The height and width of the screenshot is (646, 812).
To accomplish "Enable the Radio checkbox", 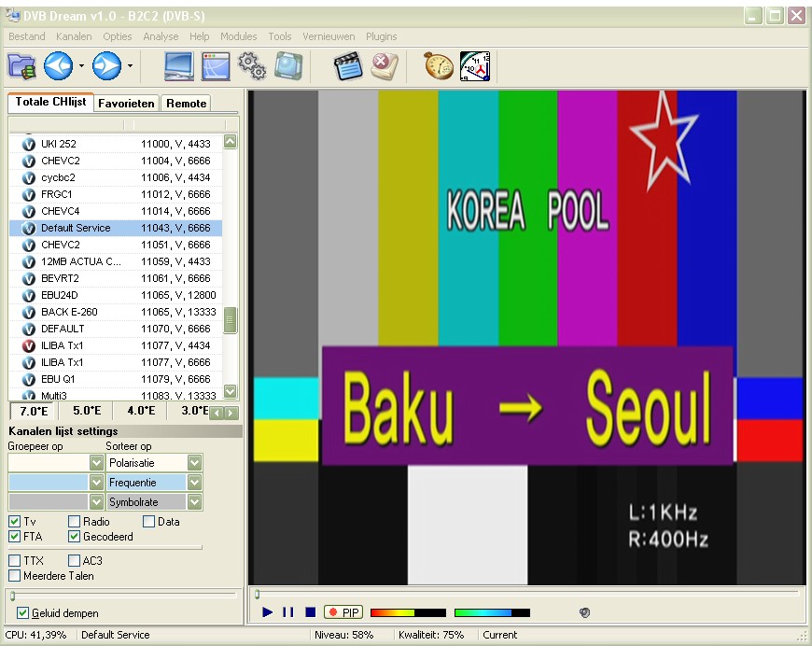I will (75, 522).
